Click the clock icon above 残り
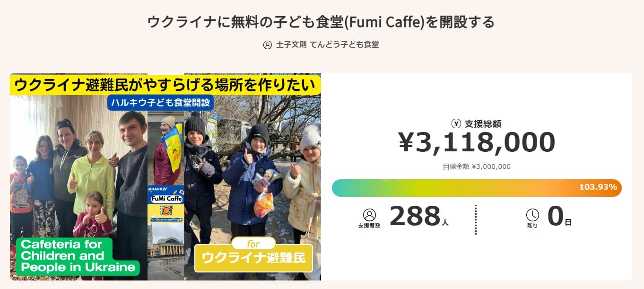 pos(532,215)
